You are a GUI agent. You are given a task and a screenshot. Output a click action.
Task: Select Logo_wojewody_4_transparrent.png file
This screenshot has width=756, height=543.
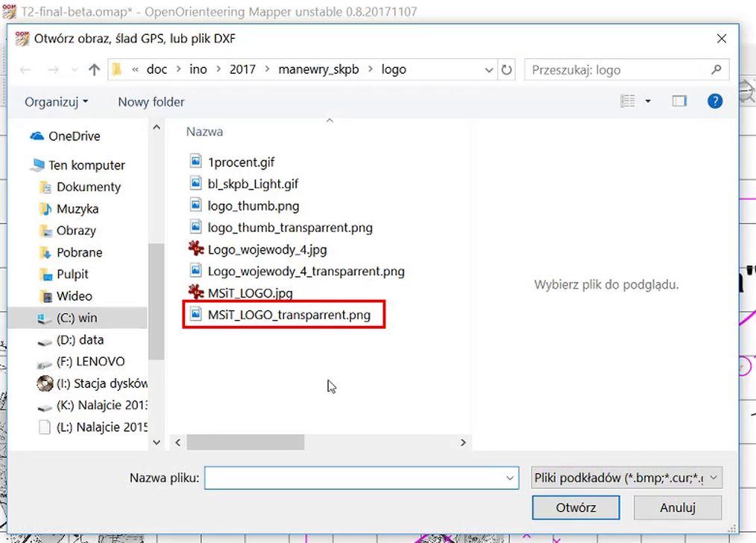coord(306,271)
